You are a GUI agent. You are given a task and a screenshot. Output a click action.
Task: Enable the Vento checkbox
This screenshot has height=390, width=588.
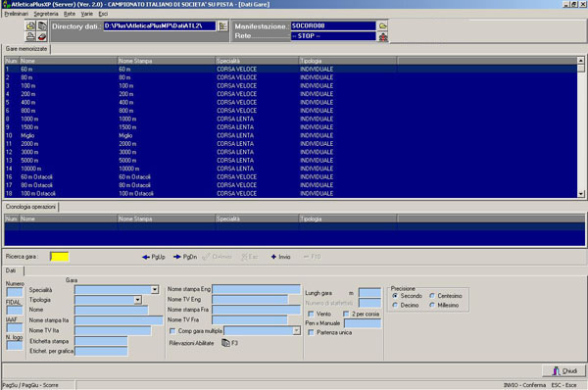coord(311,314)
